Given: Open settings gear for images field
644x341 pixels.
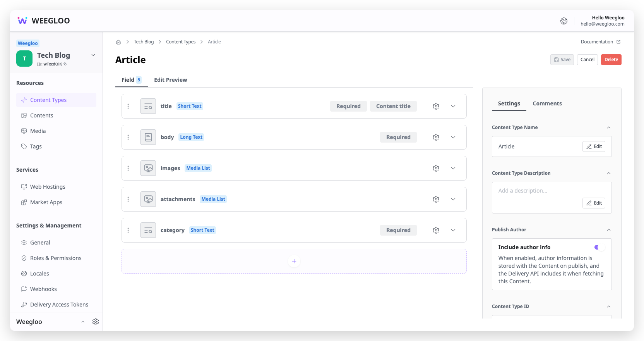Looking at the screenshot, I should (x=436, y=168).
